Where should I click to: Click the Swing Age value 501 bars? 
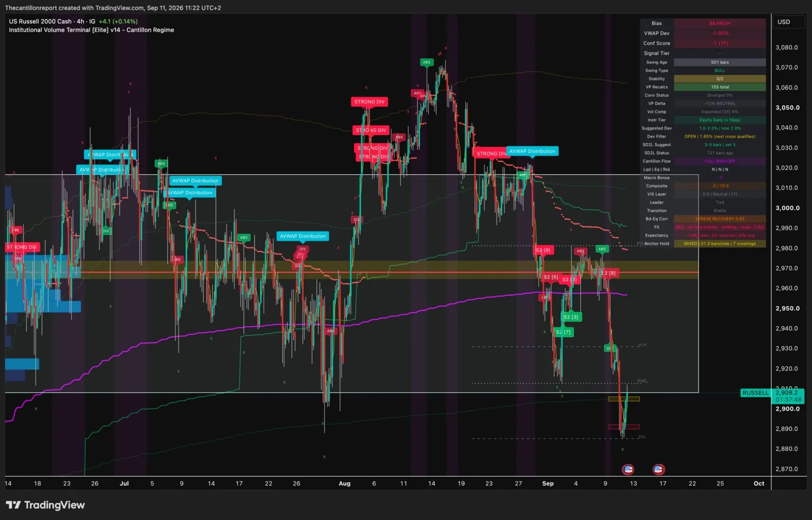[720, 62]
